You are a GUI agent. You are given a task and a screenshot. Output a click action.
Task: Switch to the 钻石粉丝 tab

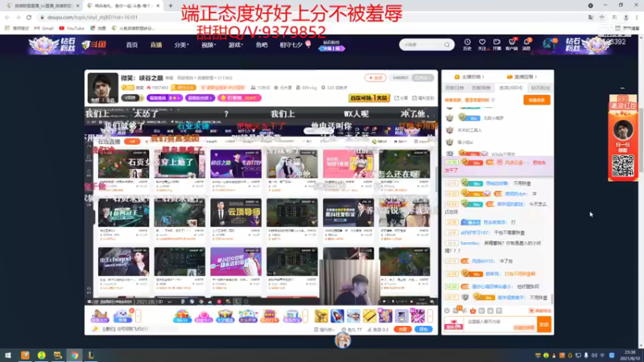click(x=540, y=88)
